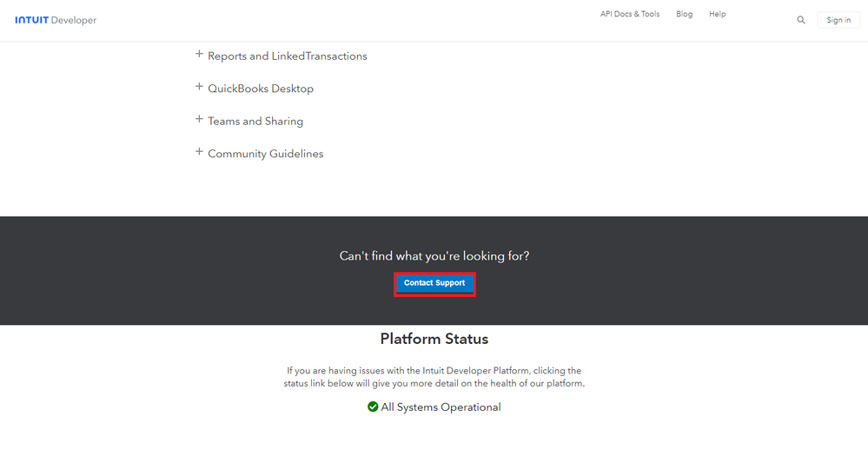
Task: Expand Reports and LinkedTransactions plus icon
Action: [199, 54]
